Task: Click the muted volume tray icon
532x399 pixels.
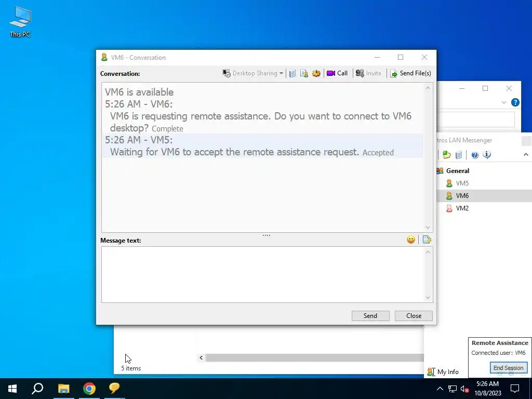Action: pos(464,389)
